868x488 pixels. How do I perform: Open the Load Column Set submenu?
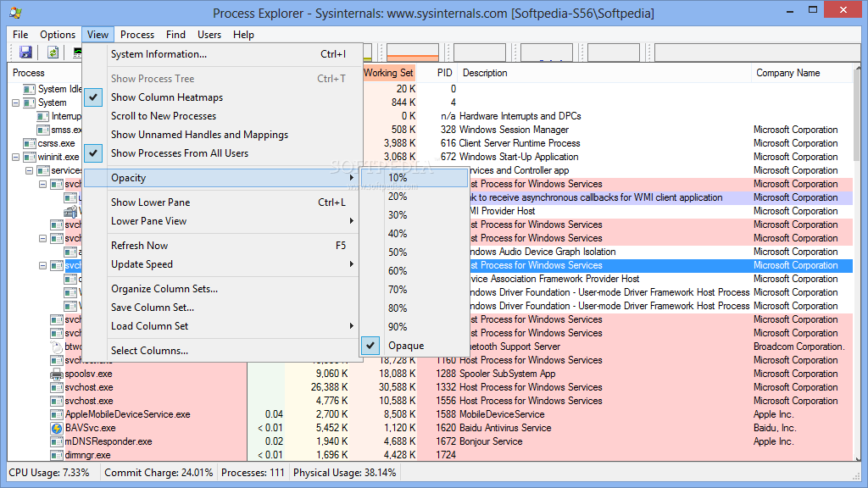[x=223, y=326]
